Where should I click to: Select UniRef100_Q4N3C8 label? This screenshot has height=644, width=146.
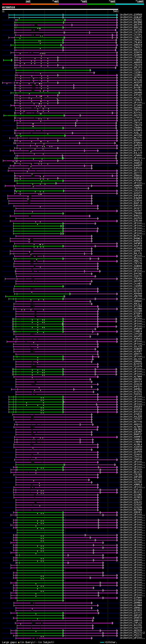point(131,45)
